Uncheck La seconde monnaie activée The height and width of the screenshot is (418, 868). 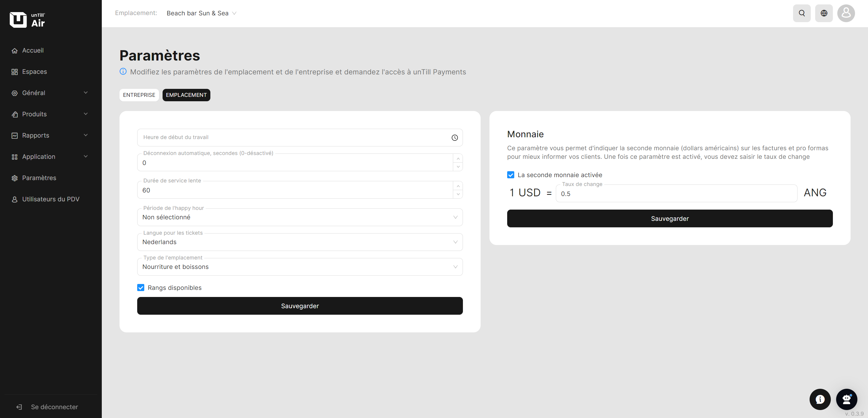[510, 175]
